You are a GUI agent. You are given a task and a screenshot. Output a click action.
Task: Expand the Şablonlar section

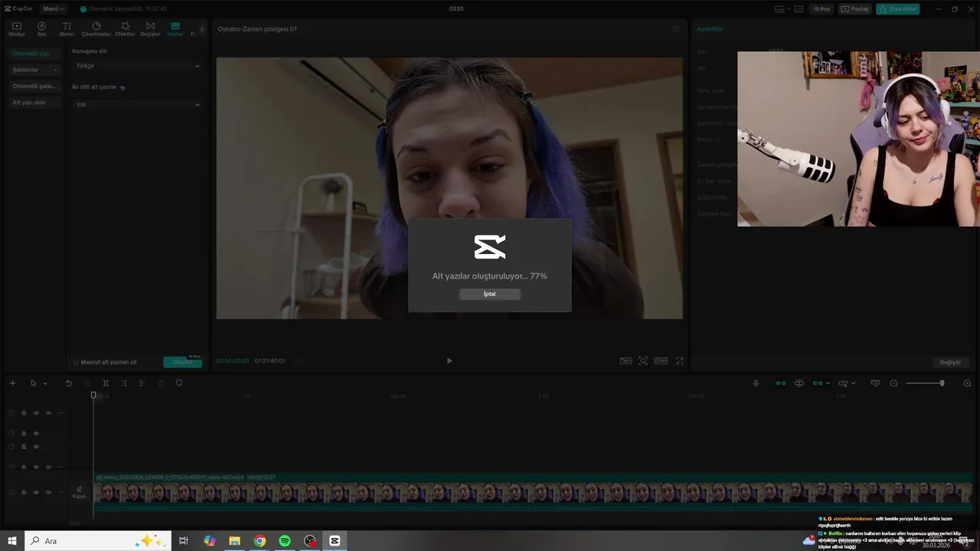tap(35, 70)
